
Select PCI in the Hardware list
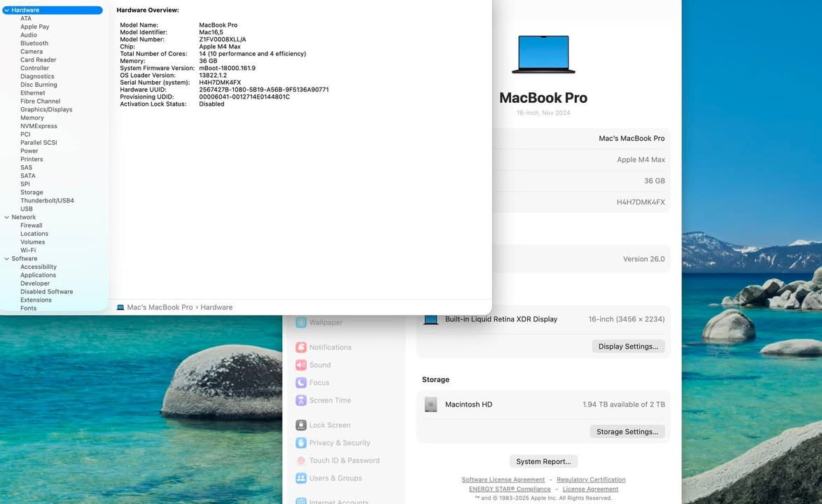25,134
